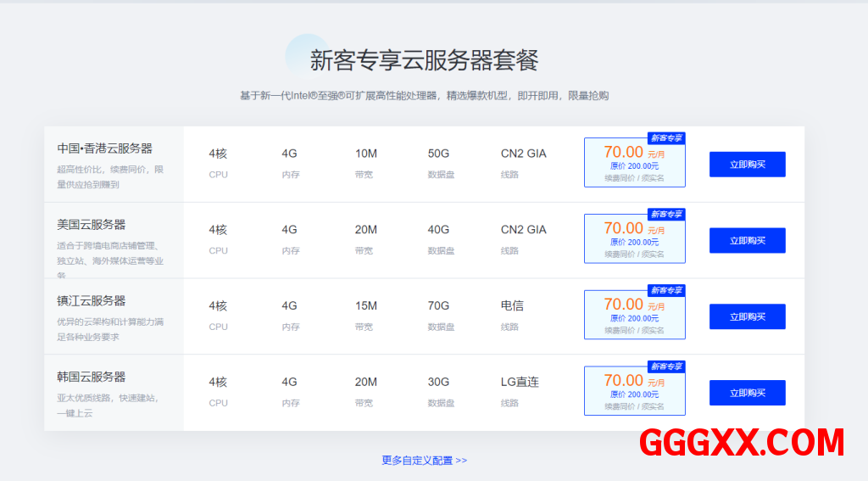Buy the 镇江云服务器 package
This screenshot has width=868, height=481.
747,316
